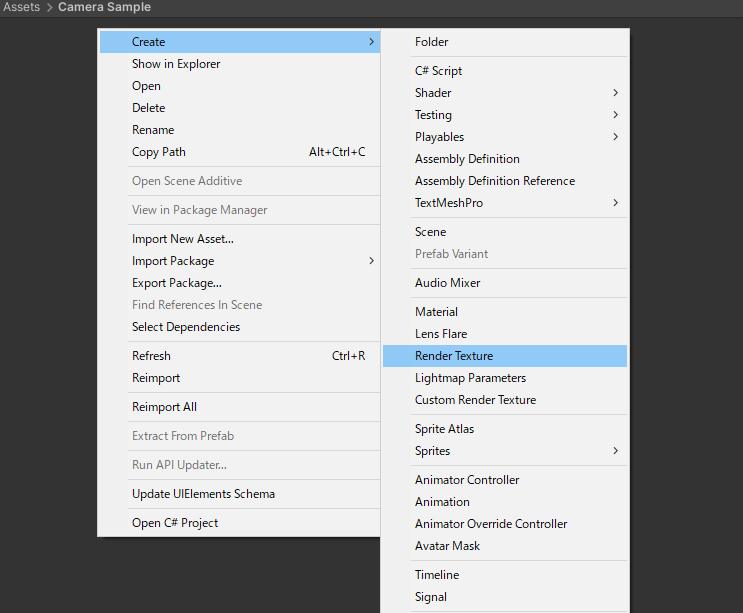Create an Assembly Definition Reference
Screen dimensions: 743x613
click(505, 181)
